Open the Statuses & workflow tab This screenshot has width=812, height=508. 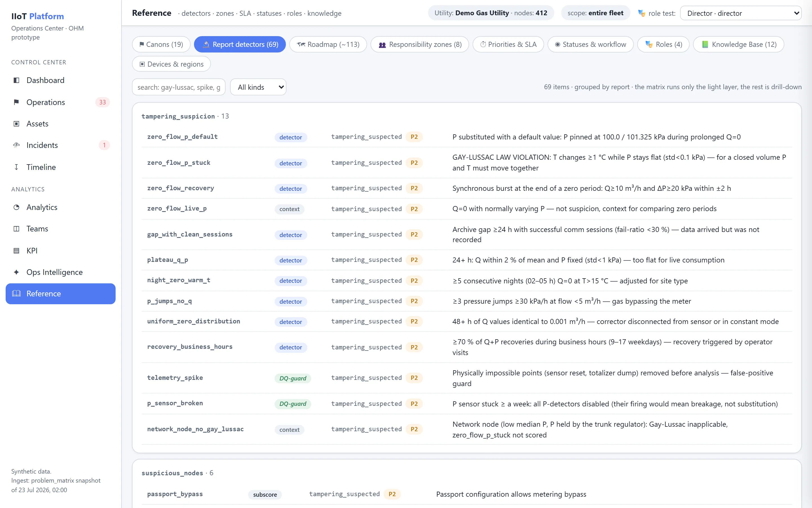(591, 44)
